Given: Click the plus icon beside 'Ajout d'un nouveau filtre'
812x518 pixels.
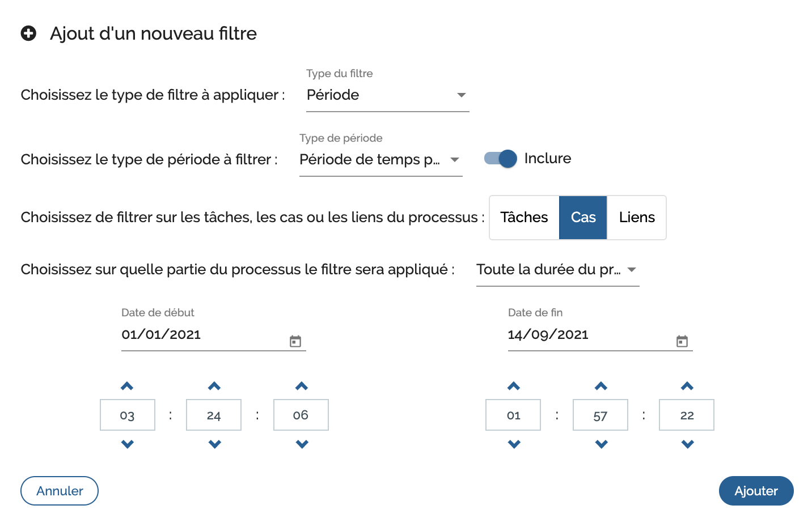Looking at the screenshot, I should coord(28,34).
